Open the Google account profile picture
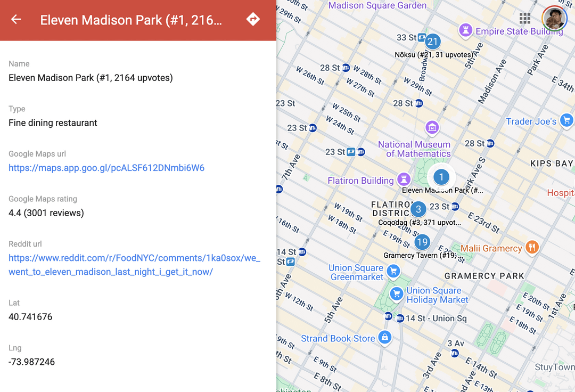Image resolution: width=575 pixels, height=392 pixels. click(x=554, y=18)
